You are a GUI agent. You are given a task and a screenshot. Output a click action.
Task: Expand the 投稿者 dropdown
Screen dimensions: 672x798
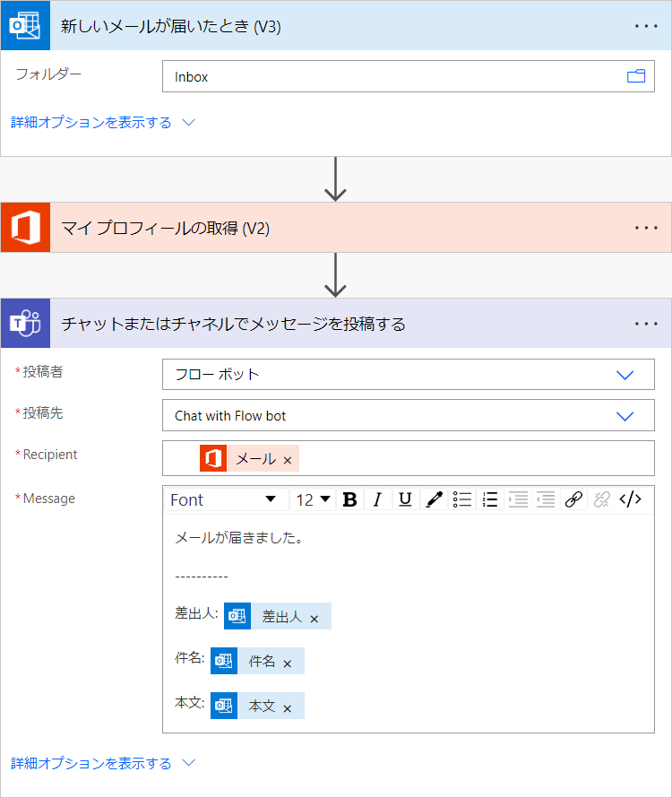(x=625, y=375)
